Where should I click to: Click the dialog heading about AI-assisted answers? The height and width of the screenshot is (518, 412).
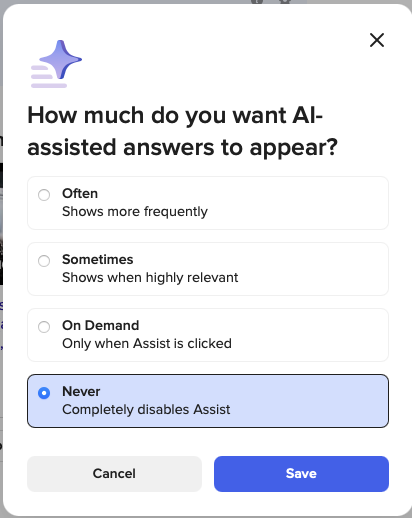coord(183,131)
